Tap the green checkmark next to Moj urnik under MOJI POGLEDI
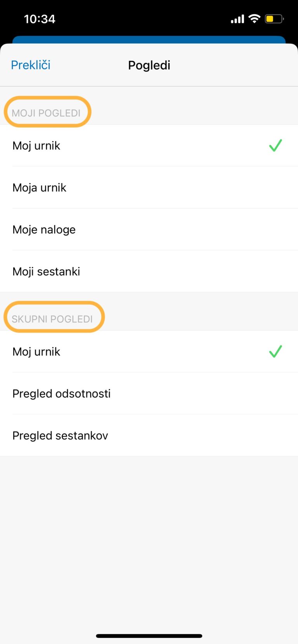Viewport: 298px width, 644px height. [275, 146]
